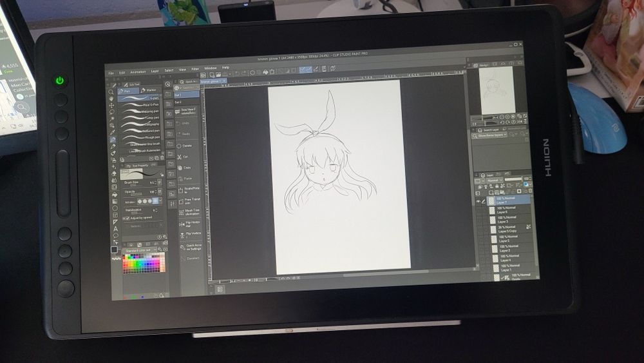Select the Figure ellipse tool
Screen dimensions: 644x363
pyautogui.click(x=115, y=208)
